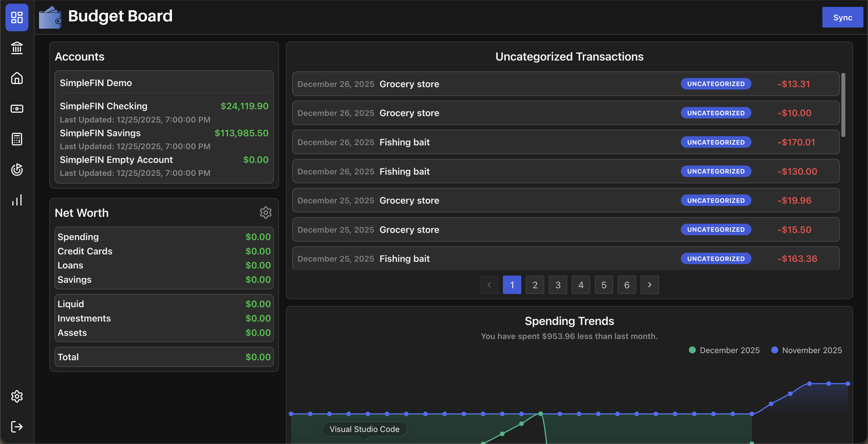Select page 6 of transactions

[627, 285]
